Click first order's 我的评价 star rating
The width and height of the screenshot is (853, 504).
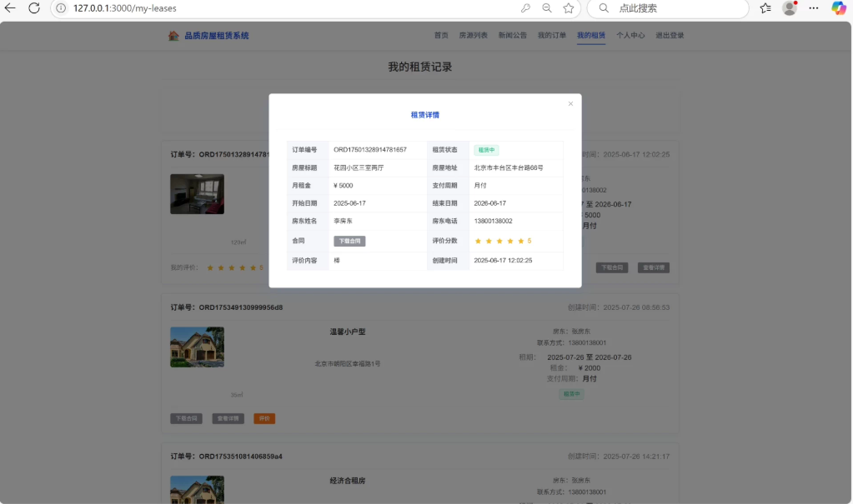point(235,267)
